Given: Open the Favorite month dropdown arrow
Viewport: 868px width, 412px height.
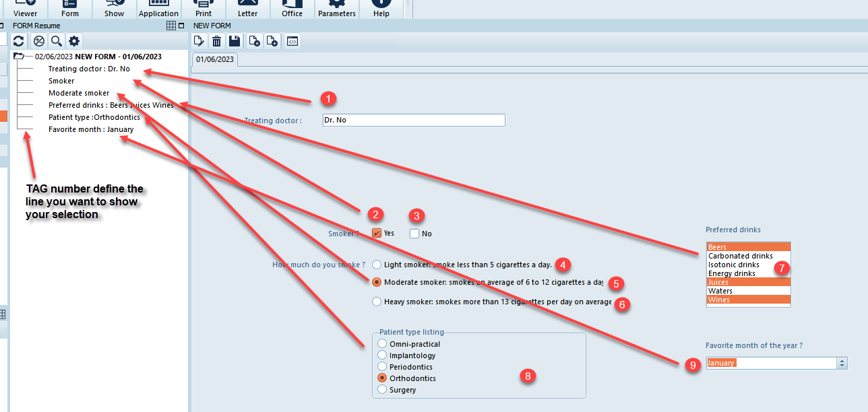Looking at the screenshot, I should (x=841, y=363).
